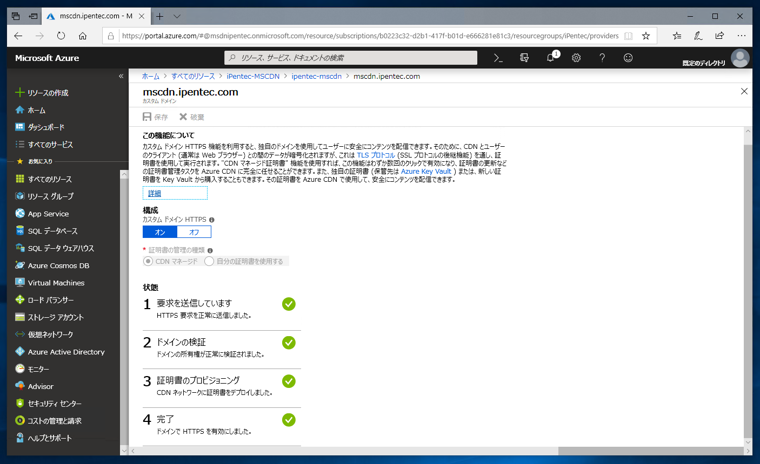
Task: Open the Azure Key Vault link
Action: click(426, 172)
